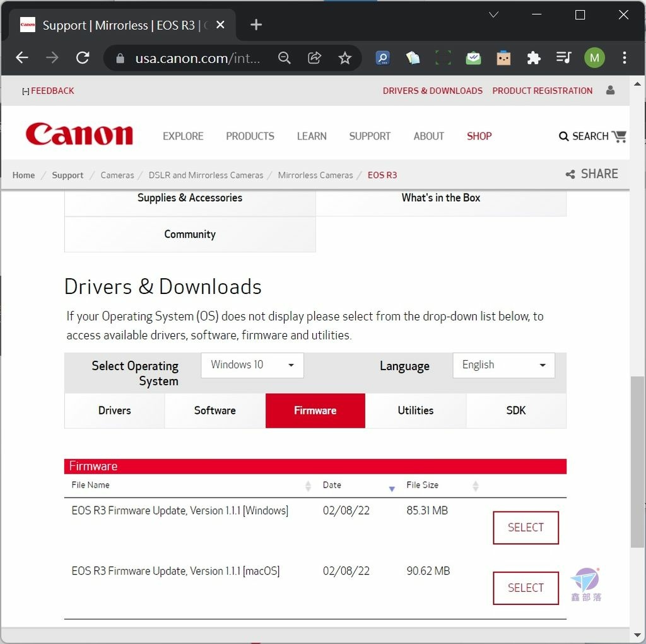Go to DSLR and Mirrorless Cameras breadcrumb
Image resolution: width=646 pixels, height=644 pixels.
coord(206,175)
